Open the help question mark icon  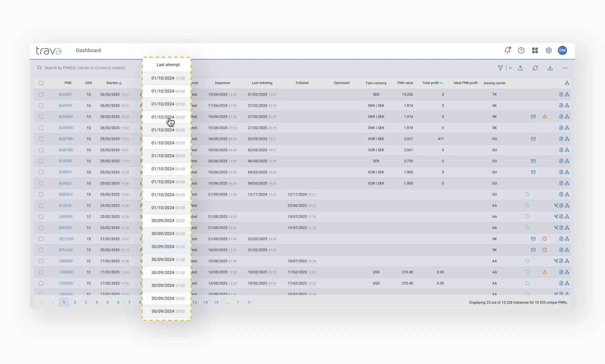coord(521,50)
